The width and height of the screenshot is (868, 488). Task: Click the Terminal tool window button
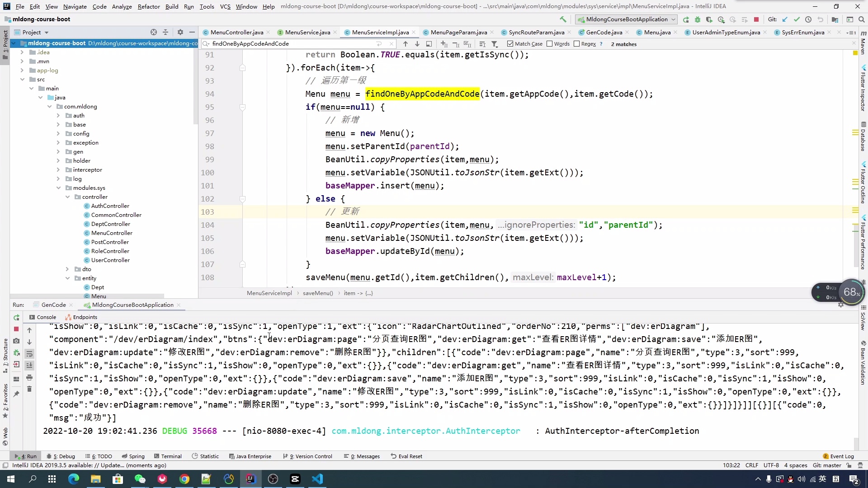168,456
